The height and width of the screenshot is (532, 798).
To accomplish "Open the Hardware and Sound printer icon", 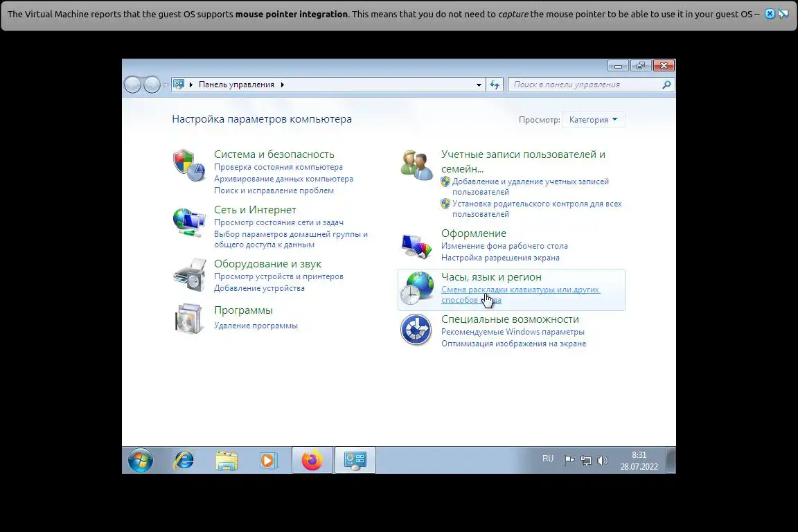I will [189, 276].
